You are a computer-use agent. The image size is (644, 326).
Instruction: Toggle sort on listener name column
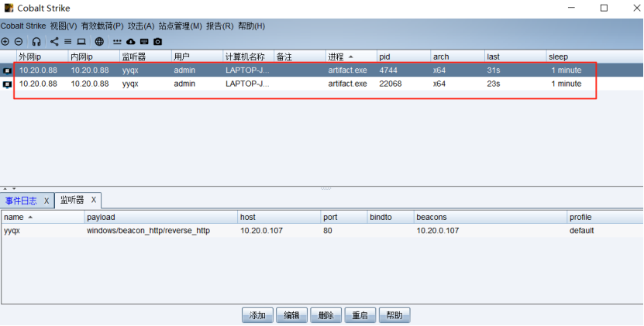(x=43, y=217)
